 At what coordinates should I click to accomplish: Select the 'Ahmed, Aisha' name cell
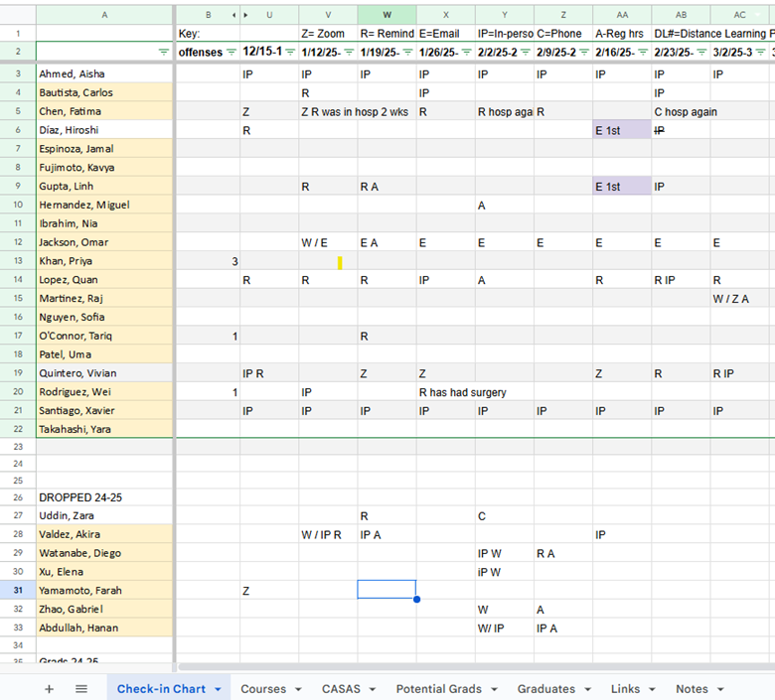[104, 73]
